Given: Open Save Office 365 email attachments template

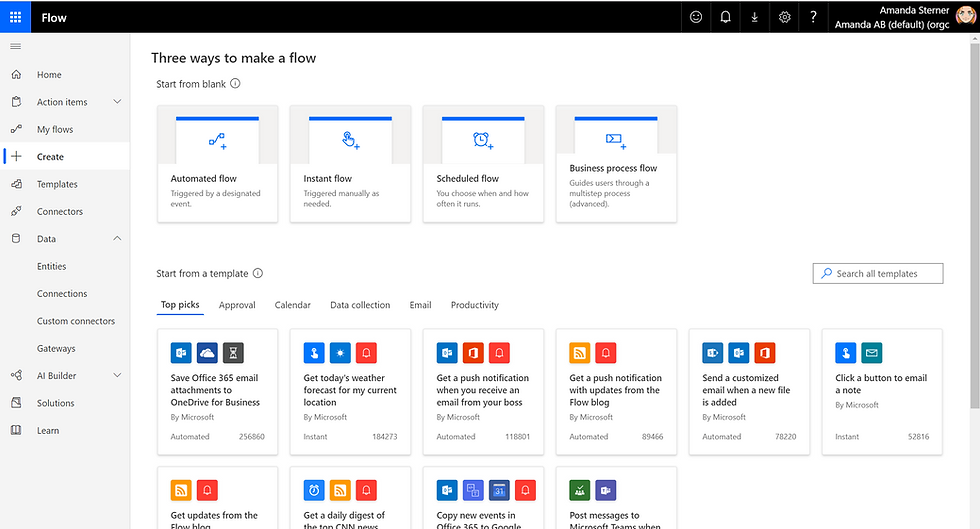Looking at the screenshot, I should 218,391.
